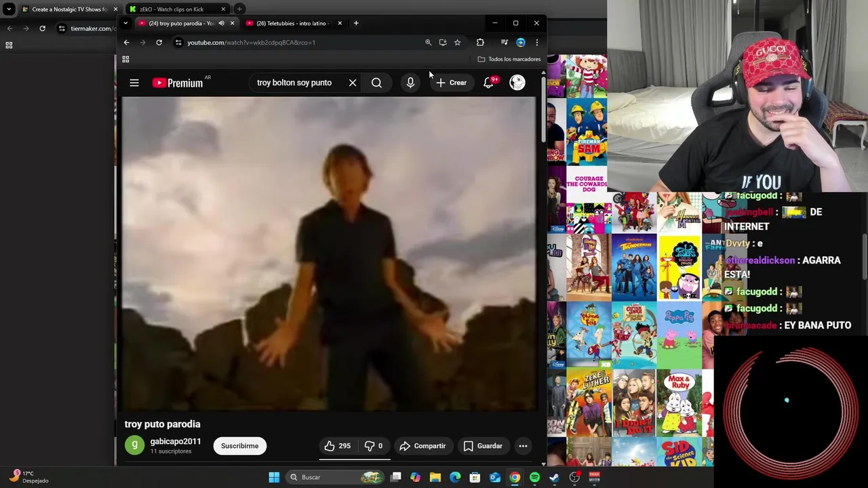Run the search with magnifier button

coord(376,83)
